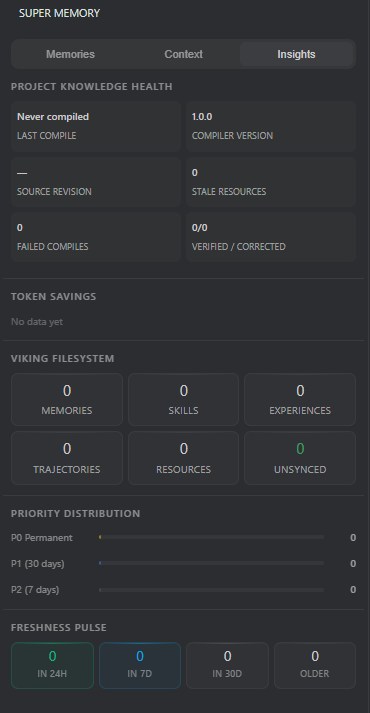370x713 pixels.
Task: Click the Compiler Version card showing 1.0.0
Action: tap(271, 126)
